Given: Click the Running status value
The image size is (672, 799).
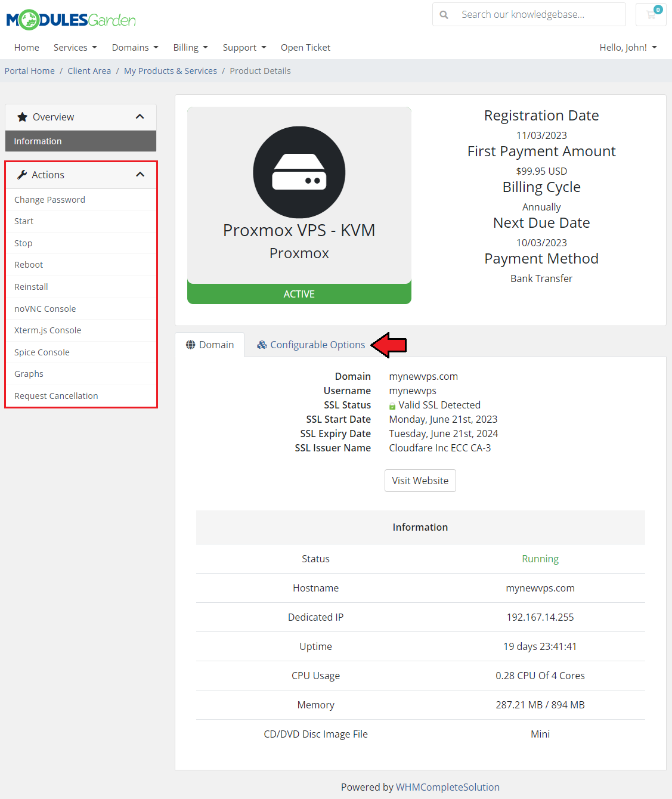Looking at the screenshot, I should 540,559.
